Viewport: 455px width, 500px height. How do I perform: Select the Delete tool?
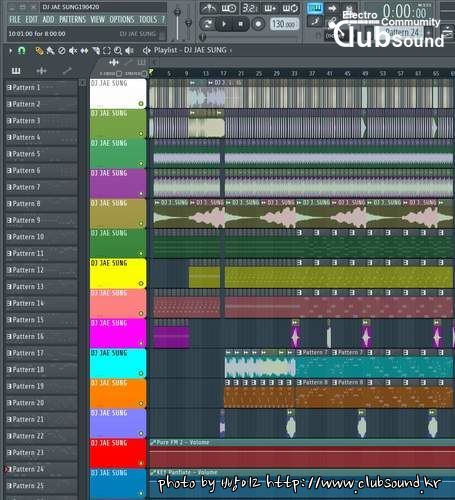(x=62, y=51)
